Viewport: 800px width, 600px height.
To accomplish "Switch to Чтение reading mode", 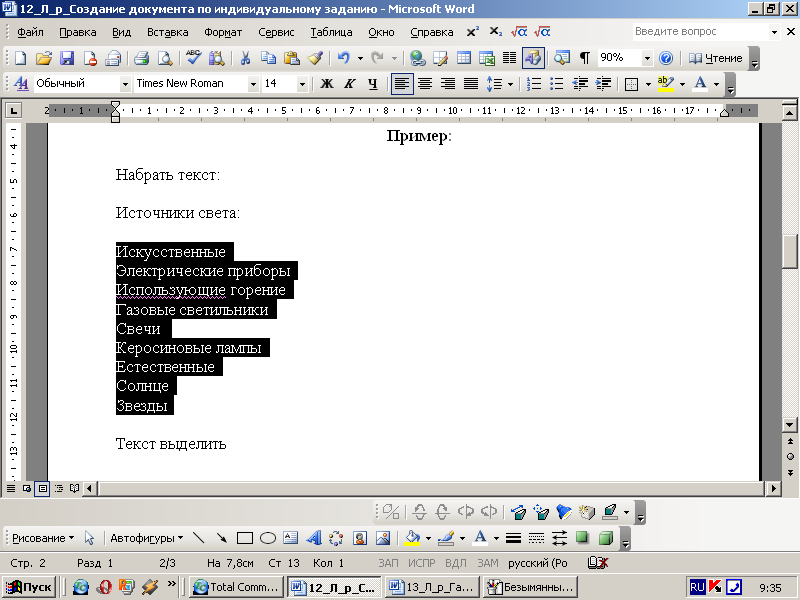I will pyautogui.click(x=715, y=58).
